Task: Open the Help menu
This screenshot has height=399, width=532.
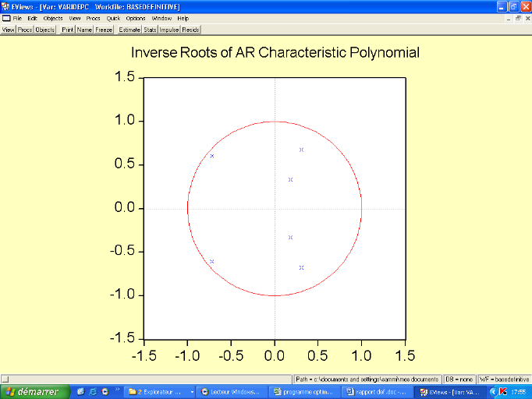Action: (x=183, y=18)
